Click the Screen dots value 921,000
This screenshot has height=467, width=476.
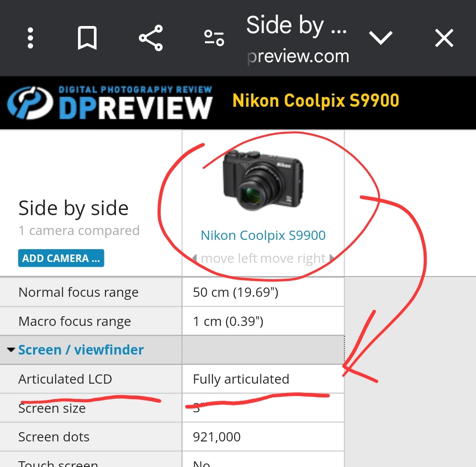217,437
